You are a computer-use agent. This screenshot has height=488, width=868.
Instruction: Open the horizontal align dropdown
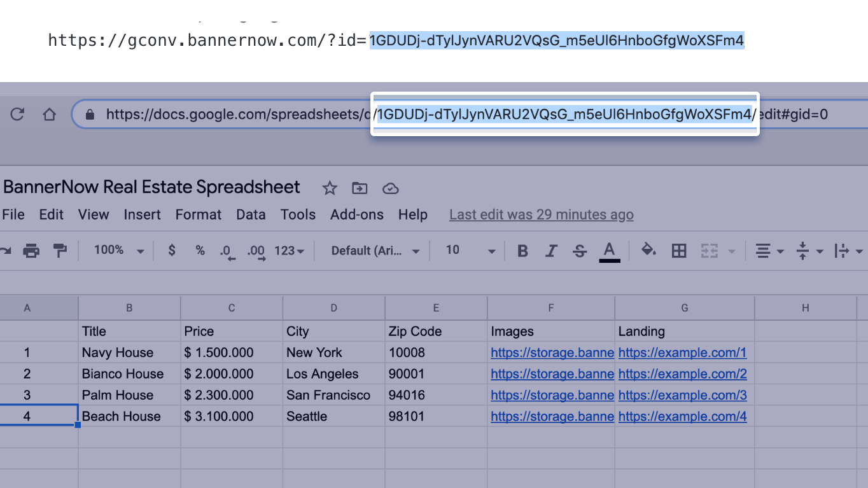(x=771, y=251)
